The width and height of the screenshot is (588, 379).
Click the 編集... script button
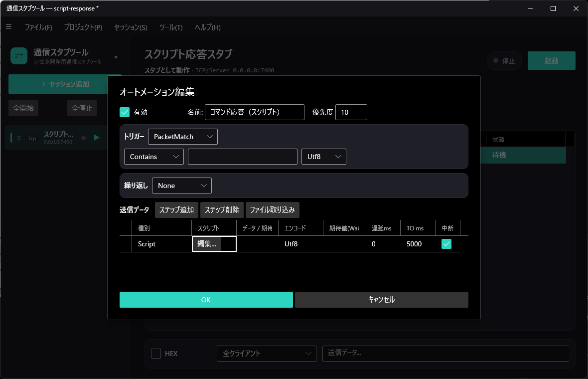pos(207,244)
